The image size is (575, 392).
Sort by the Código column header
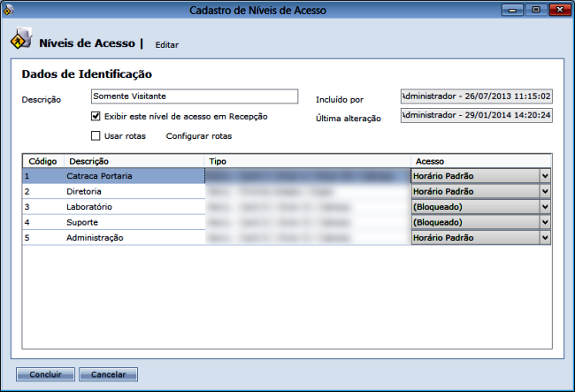tap(42, 161)
